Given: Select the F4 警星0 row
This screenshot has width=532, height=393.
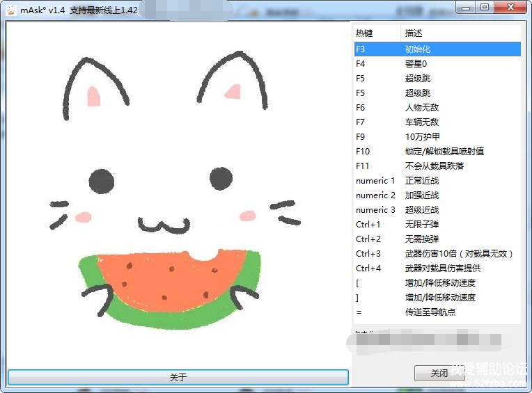Looking at the screenshot, I should [x=437, y=64].
